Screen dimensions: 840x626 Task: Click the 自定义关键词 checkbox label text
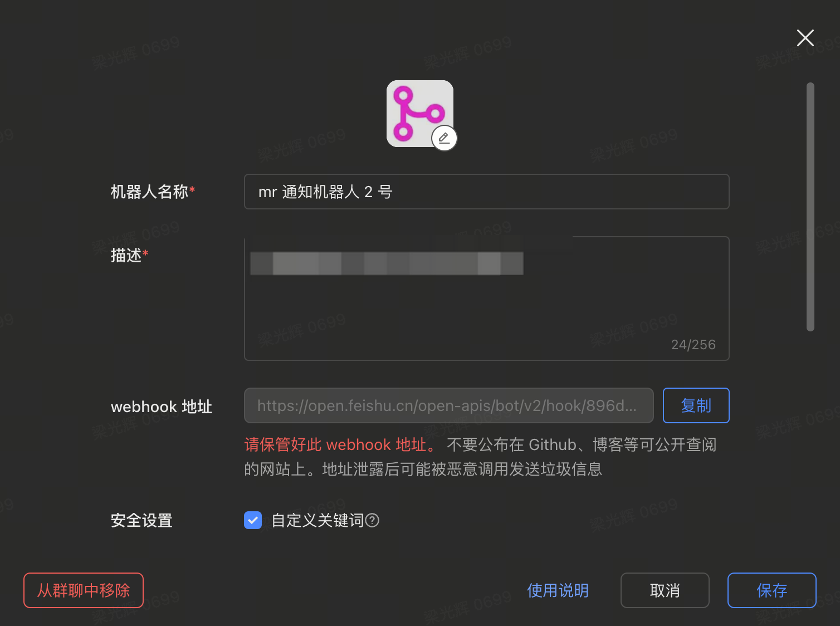tap(318, 520)
